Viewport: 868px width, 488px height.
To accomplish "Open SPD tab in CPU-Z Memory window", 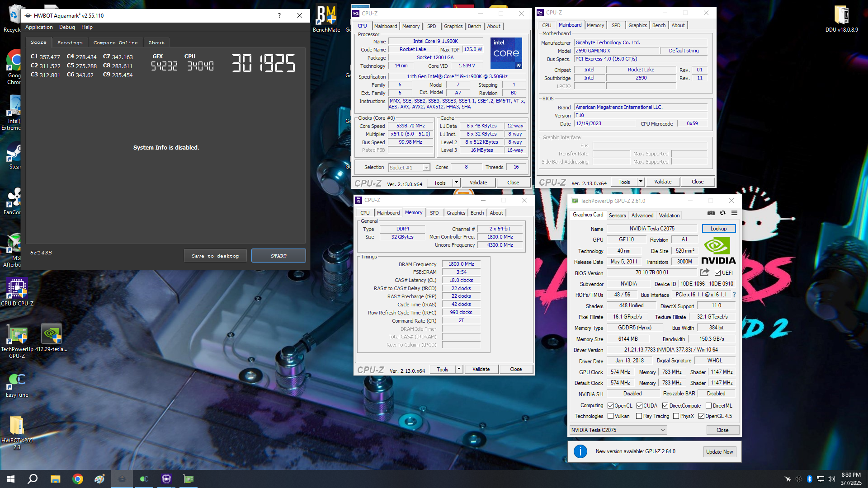I will click(x=434, y=213).
